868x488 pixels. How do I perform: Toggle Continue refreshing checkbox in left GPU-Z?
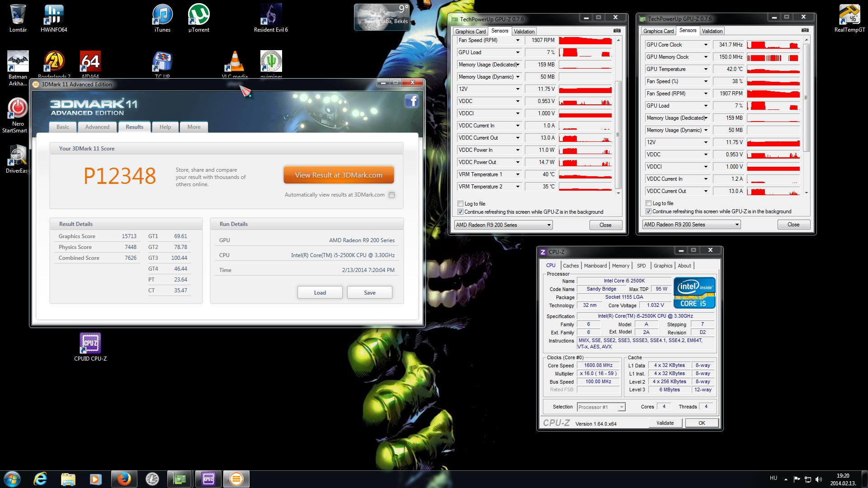point(461,212)
